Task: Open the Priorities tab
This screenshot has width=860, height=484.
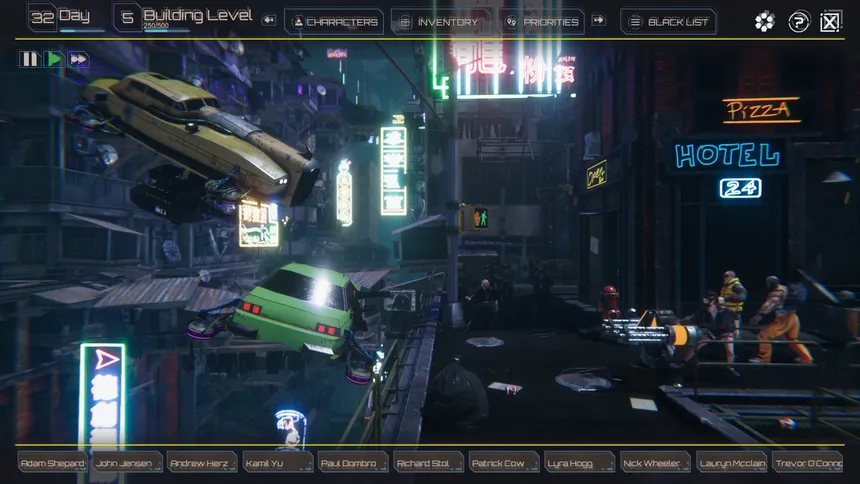Action: pyautogui.click(x=542, y=22)
